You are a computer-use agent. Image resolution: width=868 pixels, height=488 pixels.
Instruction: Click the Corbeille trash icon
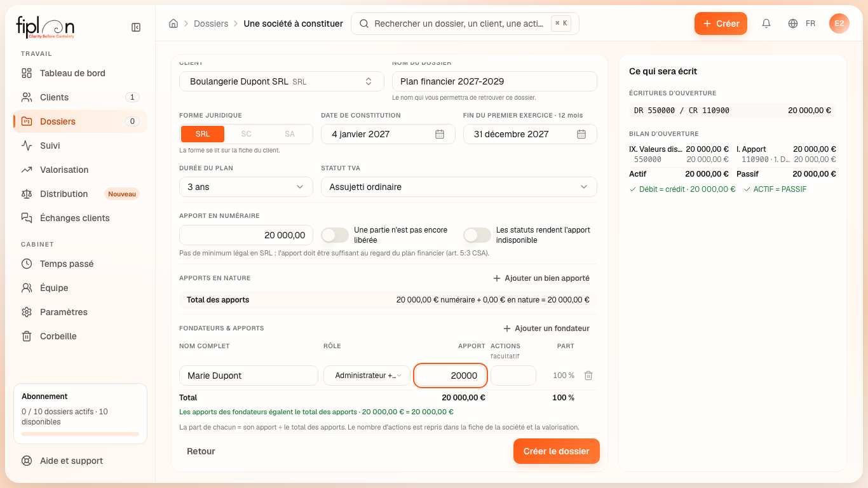(x=27, y=336)
